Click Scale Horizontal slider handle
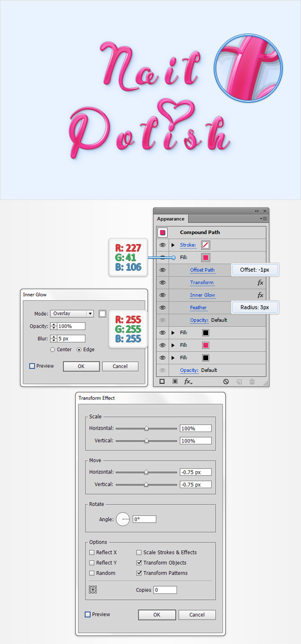This screenshot has height=644, width=301. [x=146, y=428]
